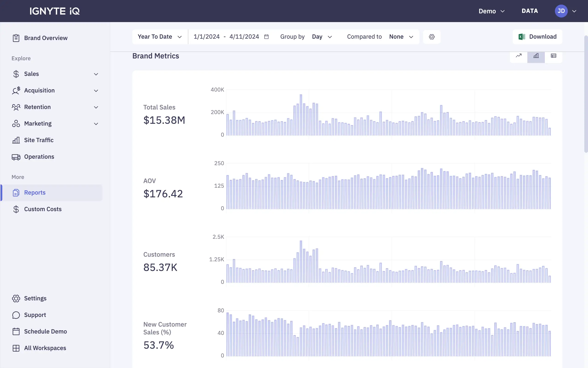Screen dimensions: 588x368
Task: Click the Reports document icon
Action: point(16,193)
